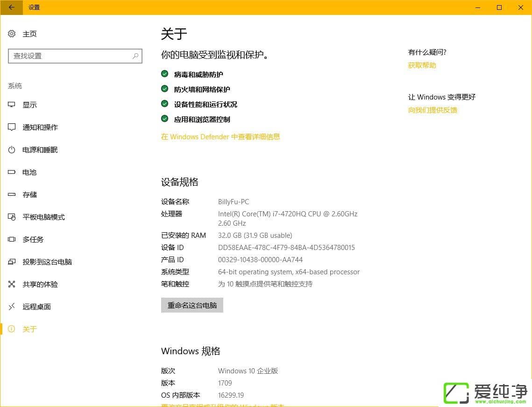Image resolution: width=532 pixels, height=407 pixels.
Task: Click the 电源和睡眠 power icon
Action: (11, 150)
